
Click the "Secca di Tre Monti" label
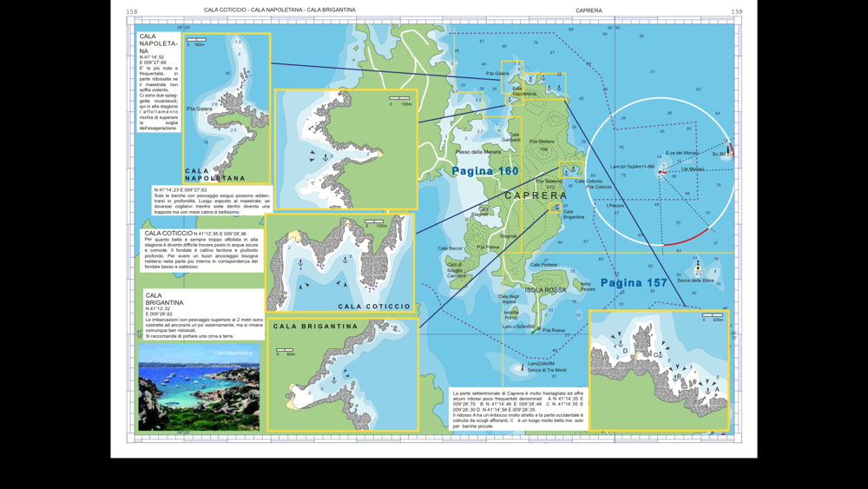coord(547,370)
